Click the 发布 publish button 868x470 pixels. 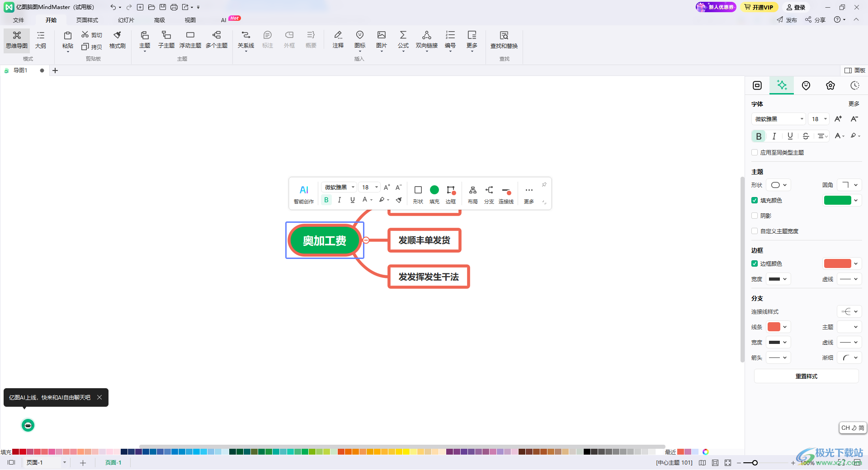[787, 20]
